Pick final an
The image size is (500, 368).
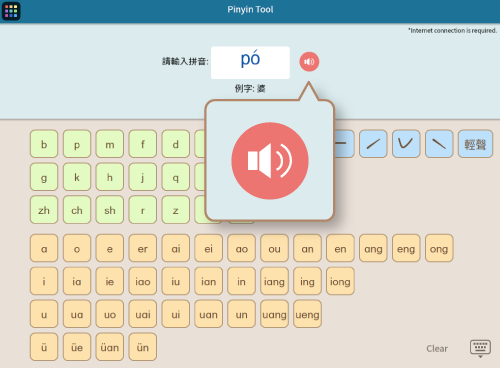(x=307, y=248)
